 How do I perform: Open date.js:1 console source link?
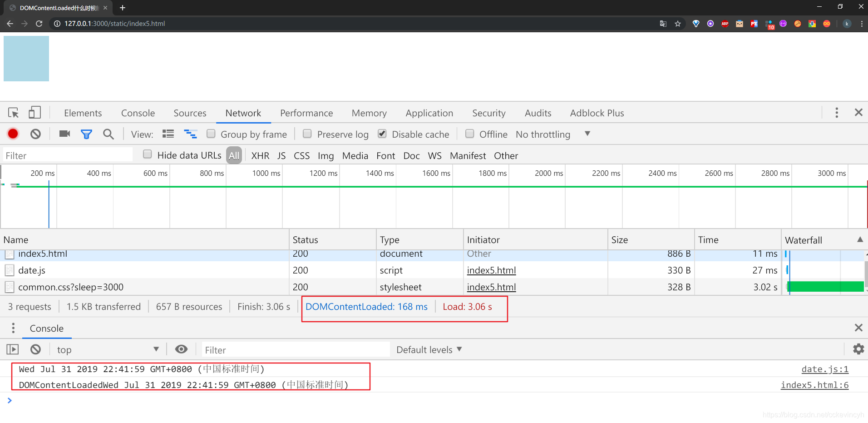(x=825, y=369)
